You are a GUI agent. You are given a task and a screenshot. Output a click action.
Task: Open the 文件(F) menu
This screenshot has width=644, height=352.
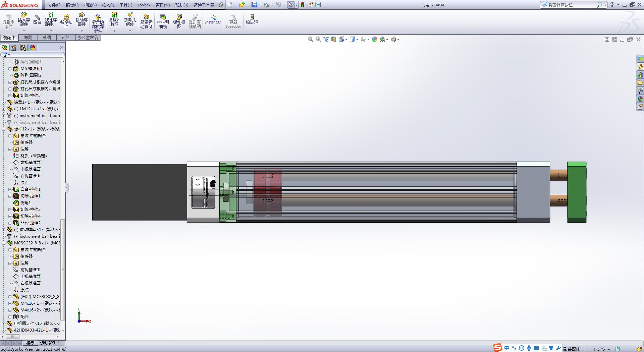point(54,5)
